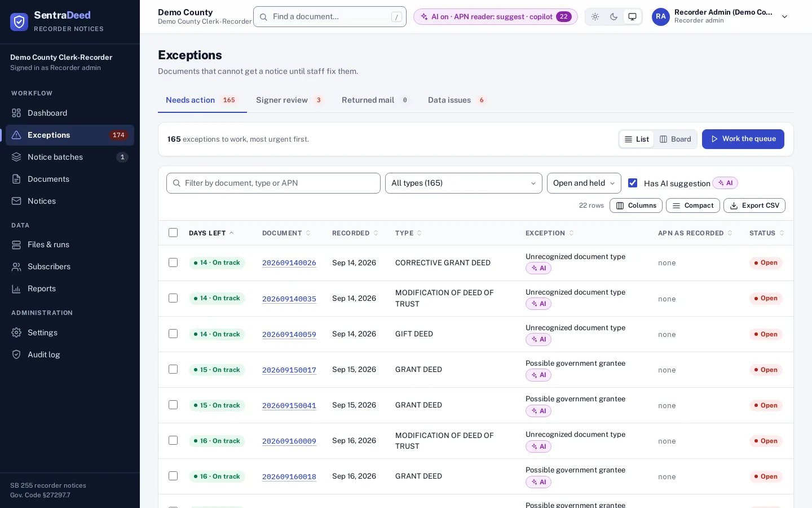Click the SentraDeed shield logo
The width and height of the screenshot is (812, 508).
[19, 22]
